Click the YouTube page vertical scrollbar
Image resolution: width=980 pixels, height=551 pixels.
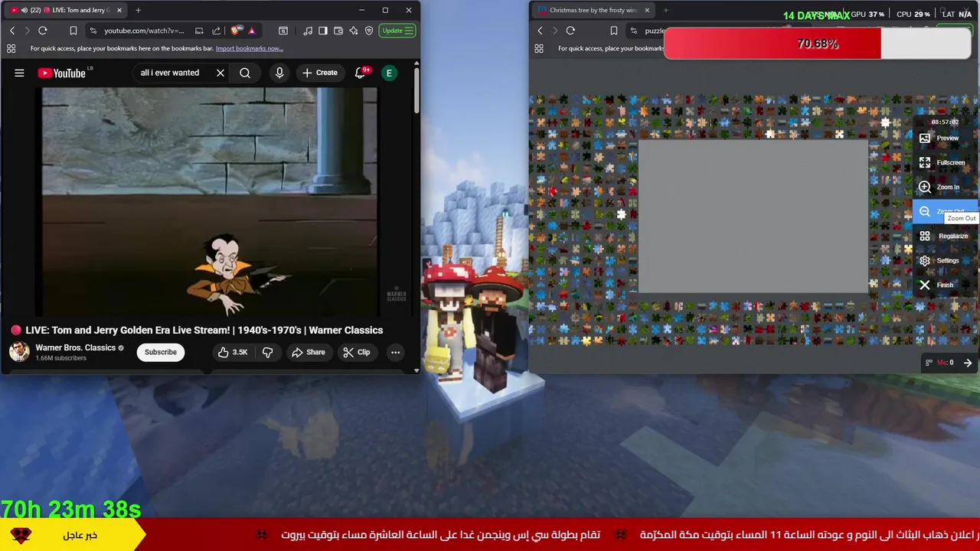[416, 92]
